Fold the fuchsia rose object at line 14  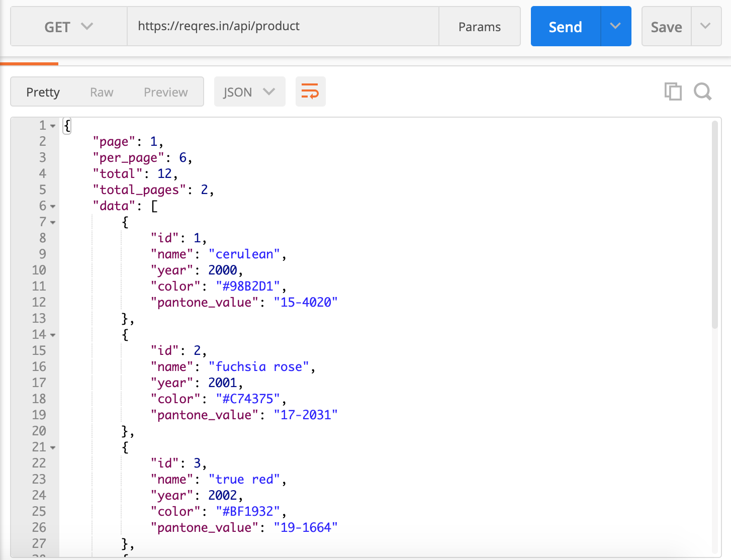tap(53, 335)
